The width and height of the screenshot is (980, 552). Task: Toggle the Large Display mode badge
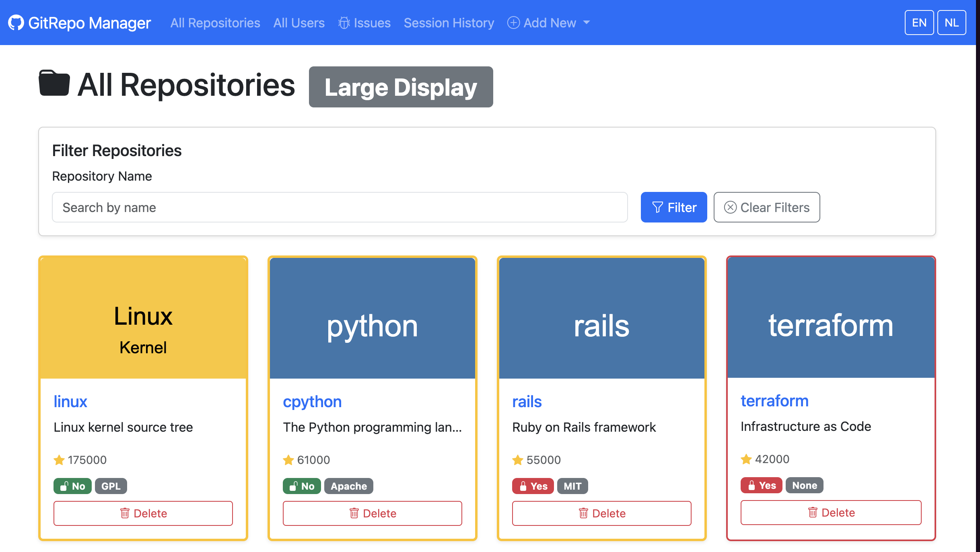[x=401, y=87]
